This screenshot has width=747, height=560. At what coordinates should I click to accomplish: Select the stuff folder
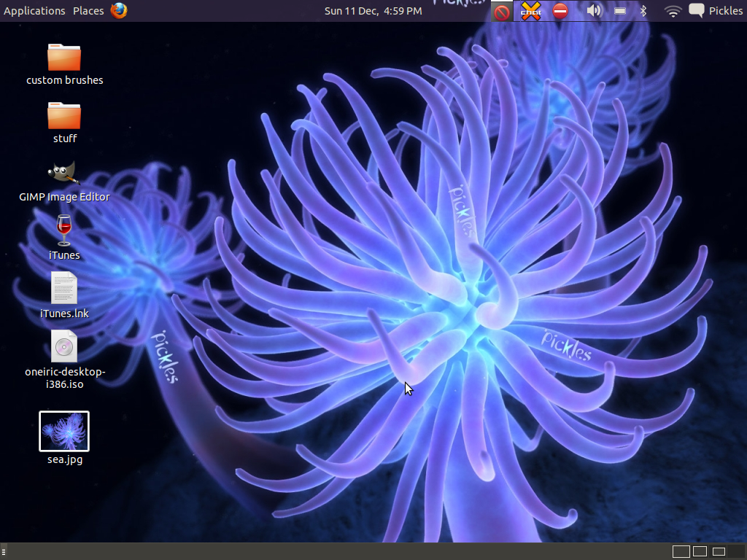tap(64, 115)
